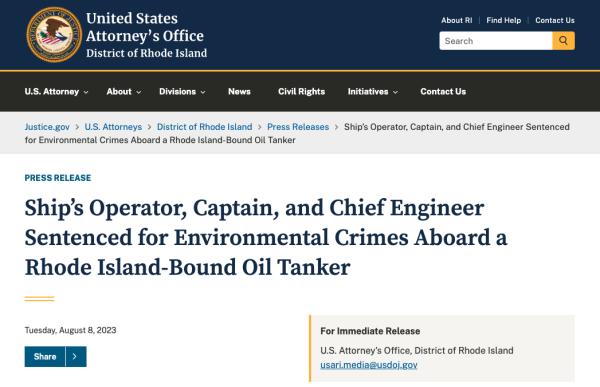The height and width of the screenshot is (387, 600).
Task: Click the top-right Contact Us link
Action: tap(555, 20)
